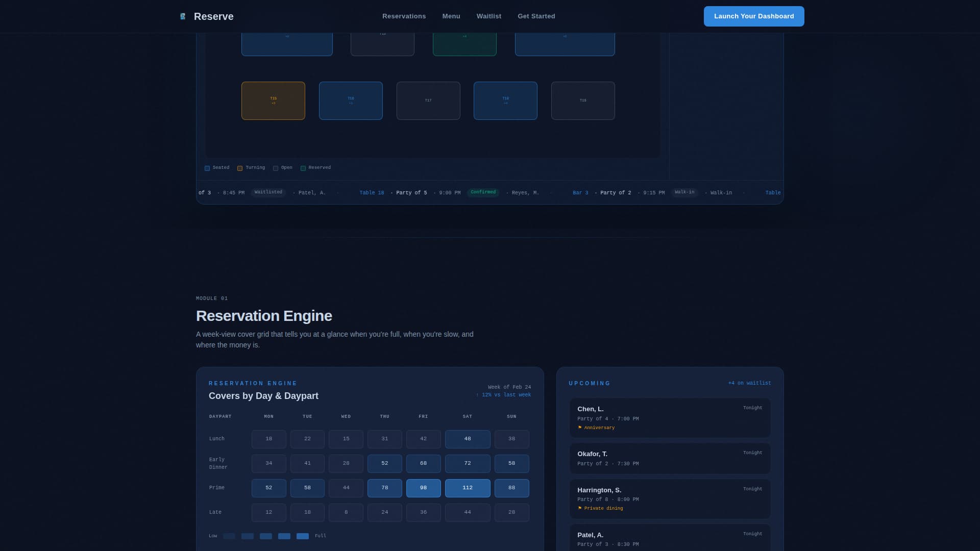Click the Confirmed status badge
The image size is (980, 551).
click(x=483, y=192)
